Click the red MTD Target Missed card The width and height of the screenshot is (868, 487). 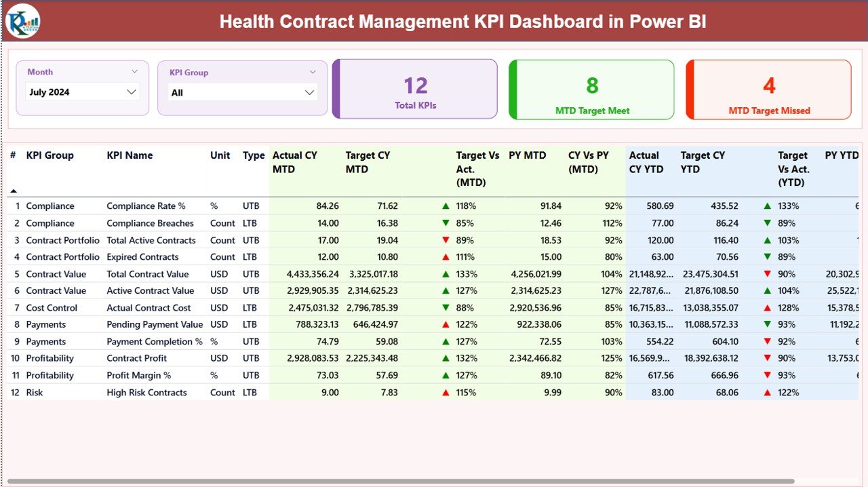(768, 89)
